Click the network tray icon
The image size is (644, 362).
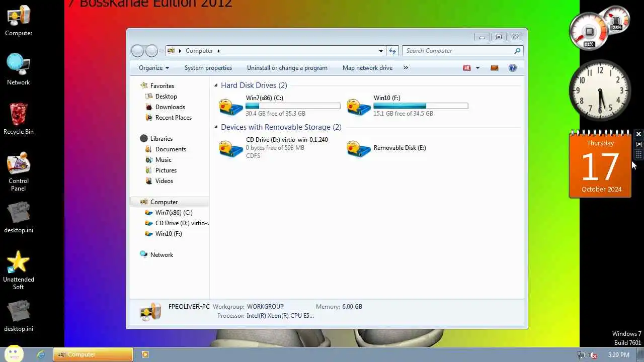coord(581,355)
